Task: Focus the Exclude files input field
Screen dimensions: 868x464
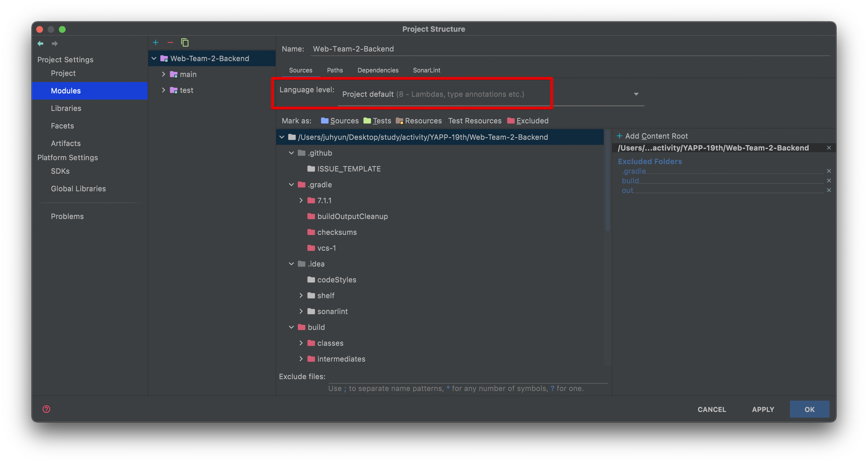Action: click(468, 376)
